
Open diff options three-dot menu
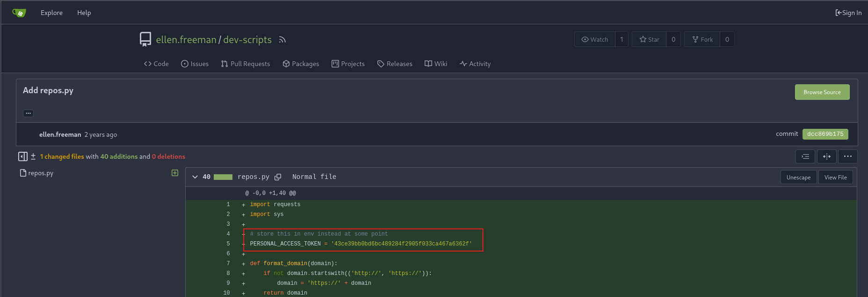click(847, 156)
